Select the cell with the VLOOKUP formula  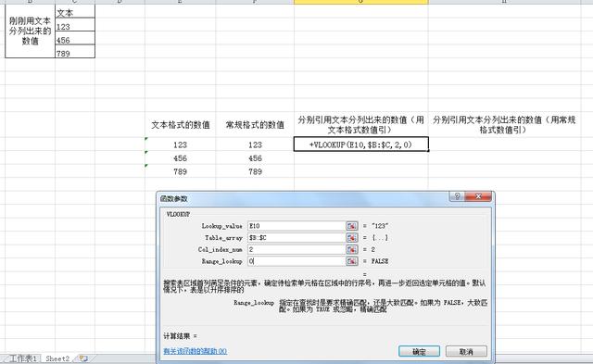[360, 144]
